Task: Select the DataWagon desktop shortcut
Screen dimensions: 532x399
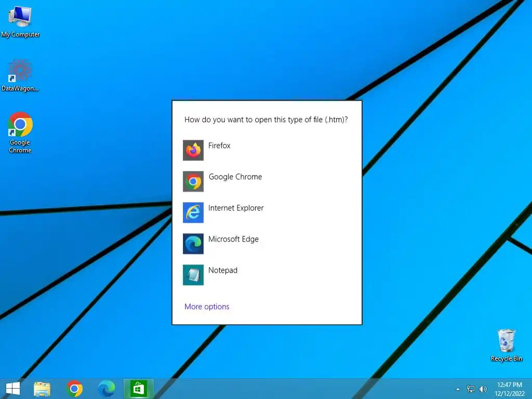Action: click(20, 75)
